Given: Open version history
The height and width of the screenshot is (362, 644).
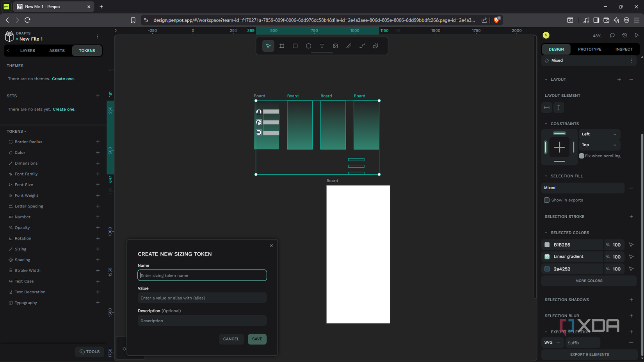Looking at the screenshot, I should tap(624, 35).
